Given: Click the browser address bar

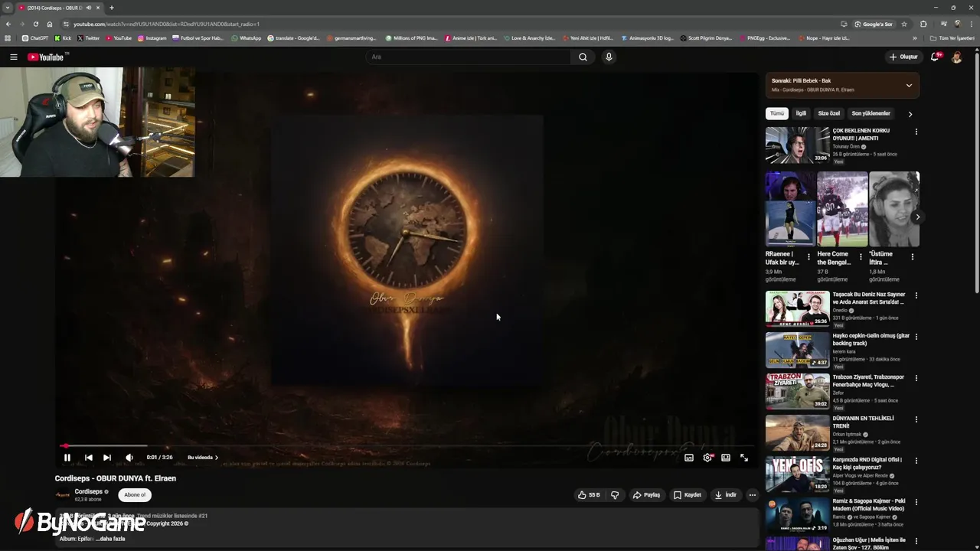Looking at the screenshot, I should click(452, 24).
